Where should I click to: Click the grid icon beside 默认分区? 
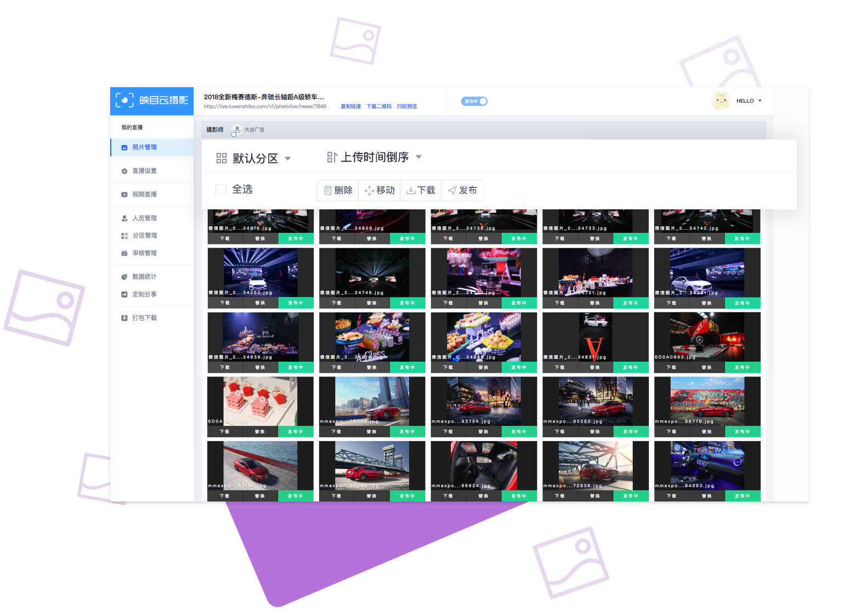[x=222, y=158]
